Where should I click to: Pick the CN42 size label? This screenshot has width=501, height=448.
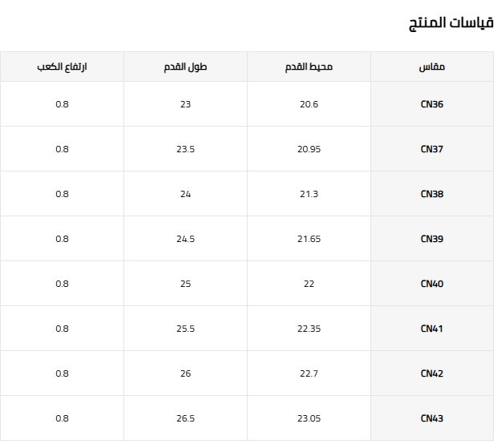click(432, 373)
